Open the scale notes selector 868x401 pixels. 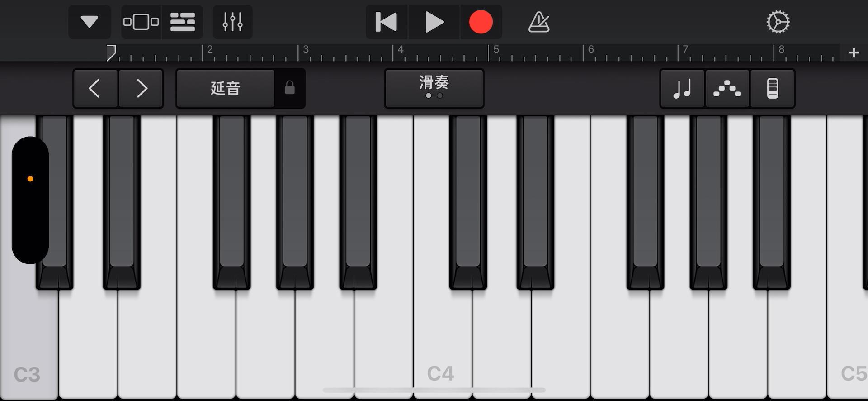tap(682, 88)
